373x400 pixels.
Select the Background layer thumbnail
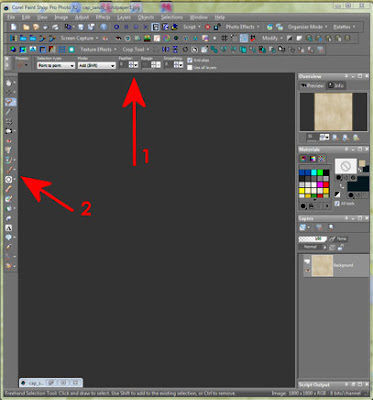click(322, 266)
